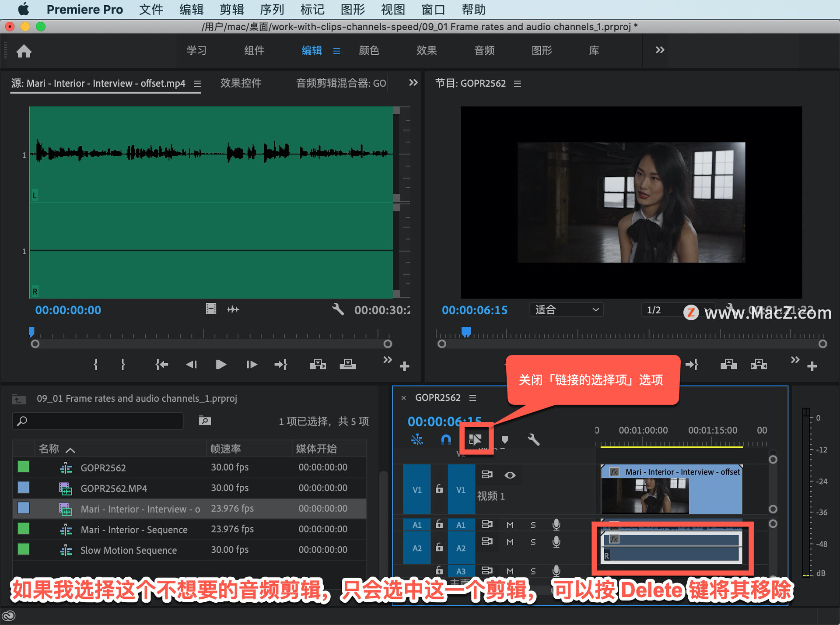Toggle insert sequences as nests icon
840x625 pixels.
click(x=417, y=439)
